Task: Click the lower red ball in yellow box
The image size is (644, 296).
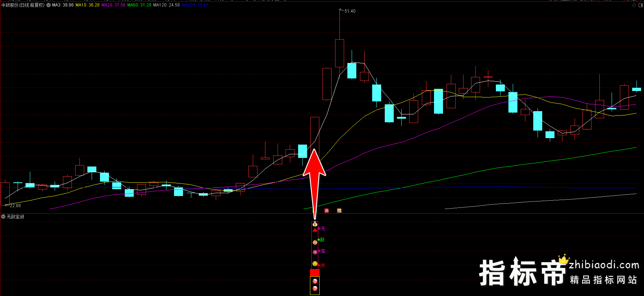Action: pyautogui.click(x=315, y=288)
